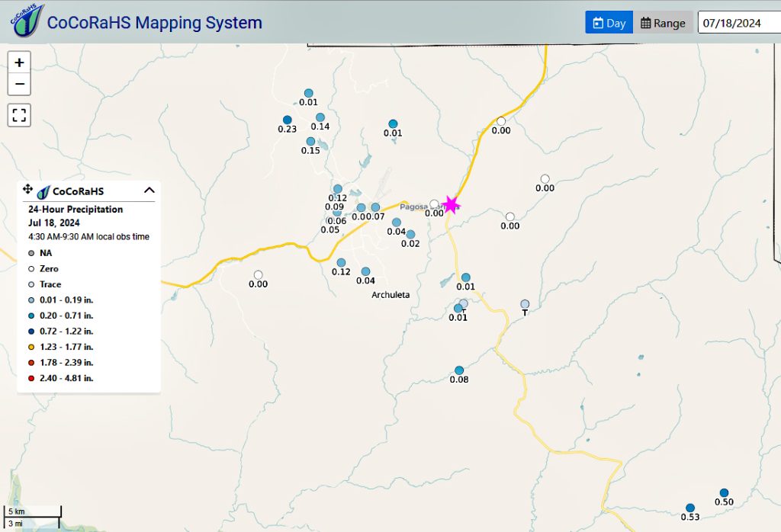Image resolution: width=781 pixels, height=532 pixels.
Task: Select the 0.23 station marker
Action: 288,120
